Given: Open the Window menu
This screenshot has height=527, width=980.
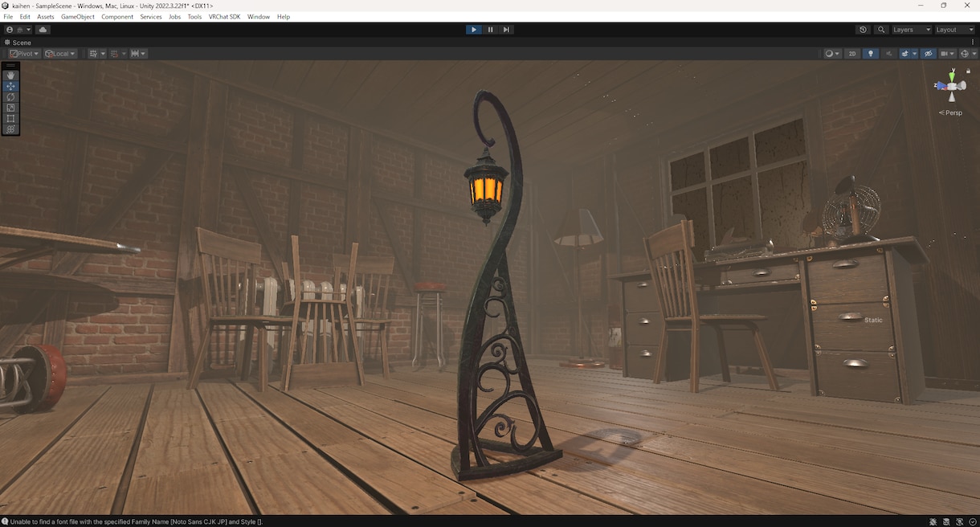Looking at the screenshot, I should tap(259, 17).
